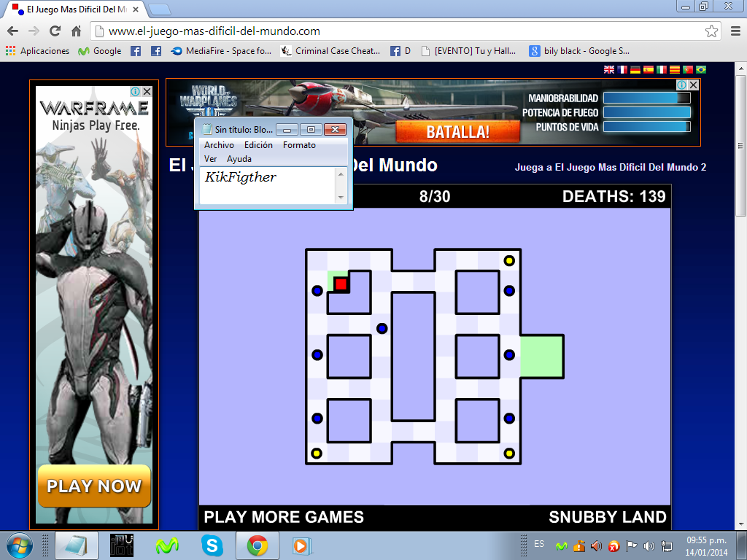Click the ES language indicator in tray

coord(539,544)
